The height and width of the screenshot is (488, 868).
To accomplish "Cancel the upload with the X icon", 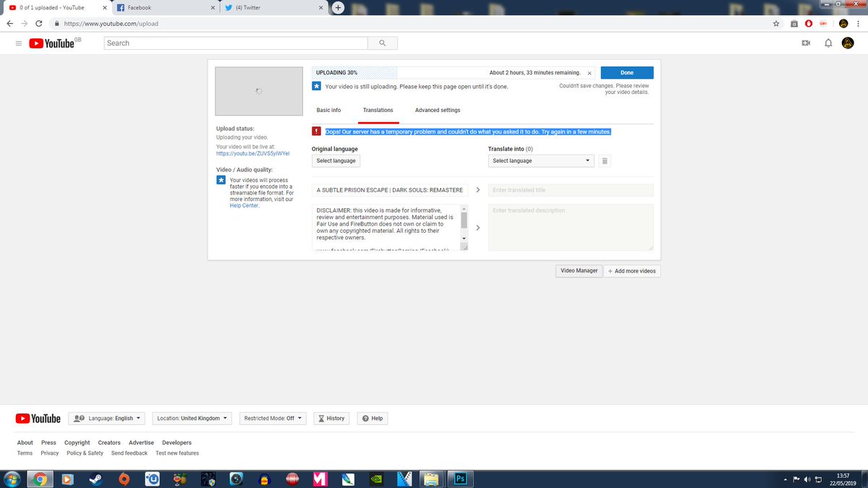I will (590, 73).
